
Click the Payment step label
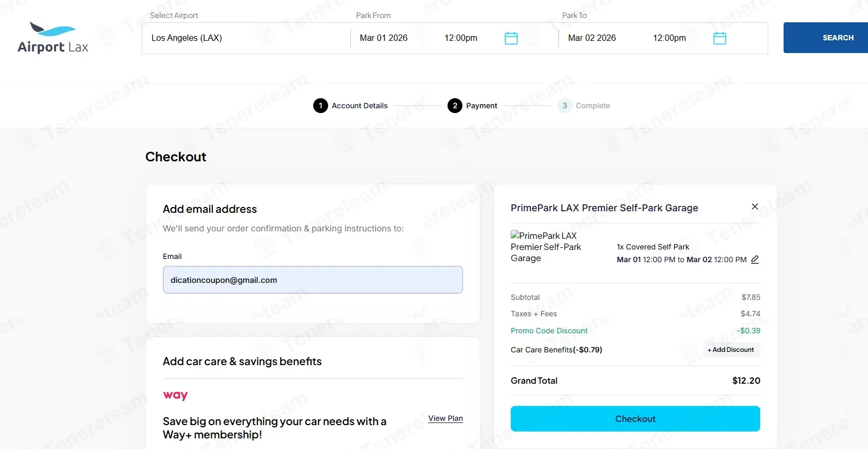click(x=482, y=106)
